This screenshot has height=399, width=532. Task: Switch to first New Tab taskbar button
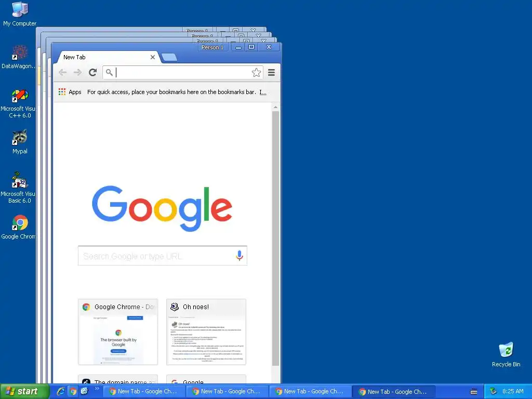143,391
